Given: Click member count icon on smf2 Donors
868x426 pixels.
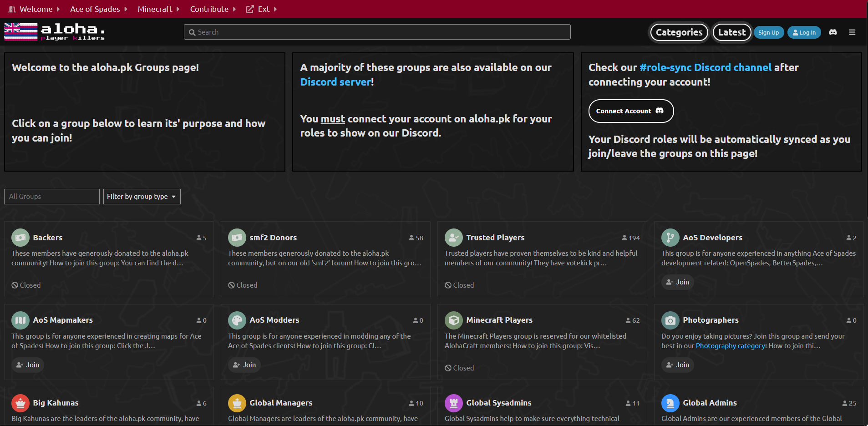Looking at the screenshot, I should coord(411,238).
